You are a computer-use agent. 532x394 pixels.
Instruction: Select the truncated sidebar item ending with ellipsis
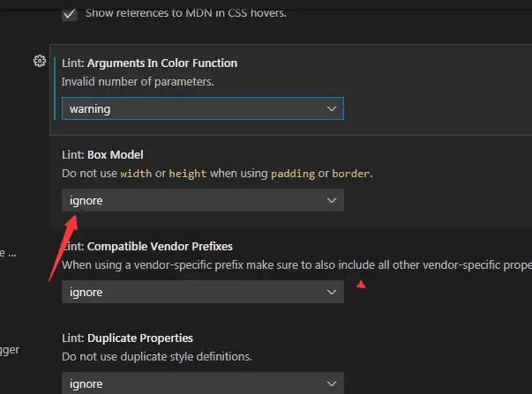click(9, 254)
